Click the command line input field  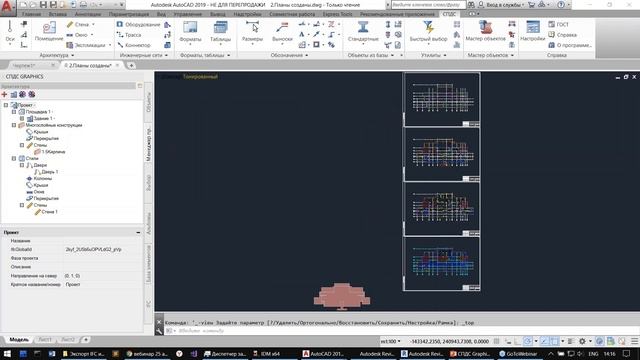(400, 331)
